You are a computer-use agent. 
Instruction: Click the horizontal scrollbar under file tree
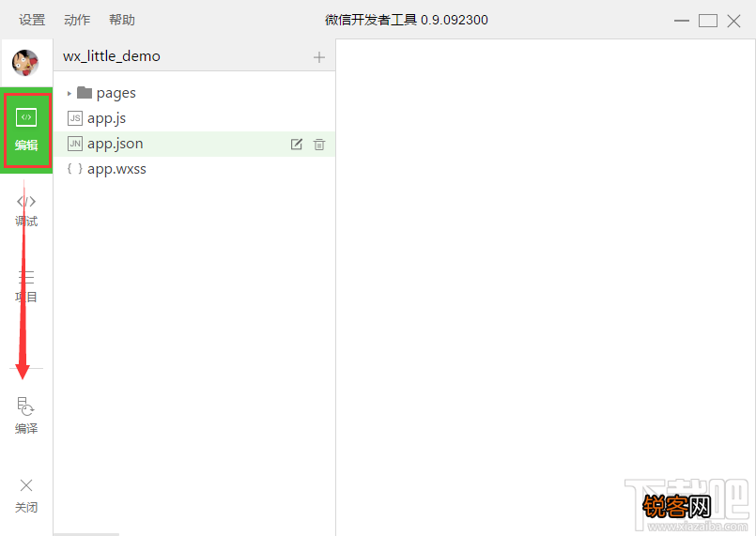tap(85, 534)
